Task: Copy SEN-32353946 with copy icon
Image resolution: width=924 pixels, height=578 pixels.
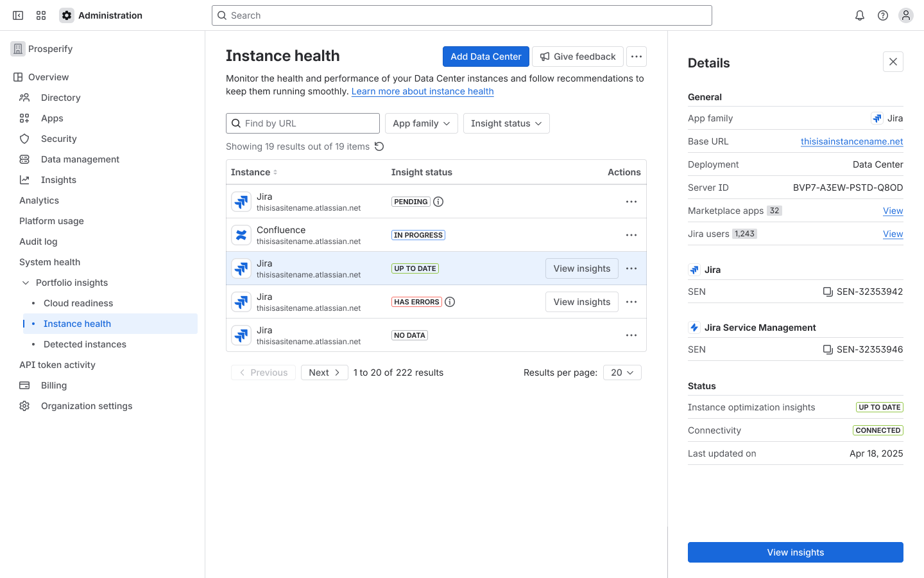Action: [x=828, y=349]
